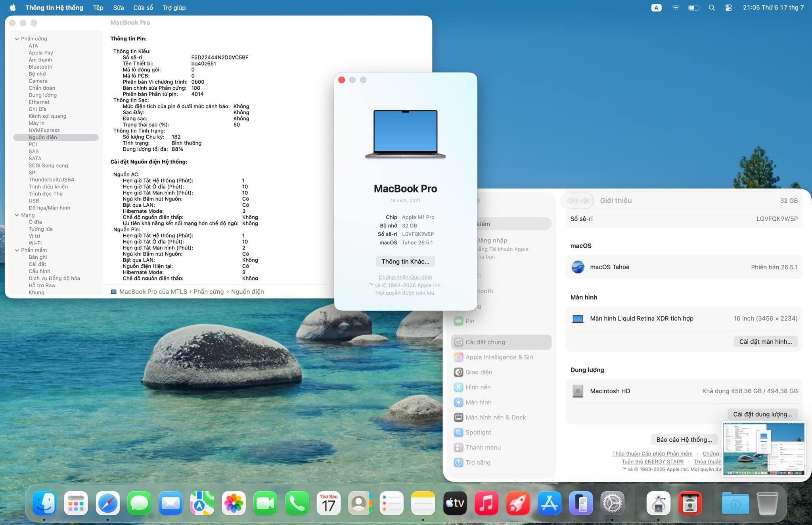Open Trợ năng settings in sidebar
The image size is (812, 525).
tap(501, 463)
